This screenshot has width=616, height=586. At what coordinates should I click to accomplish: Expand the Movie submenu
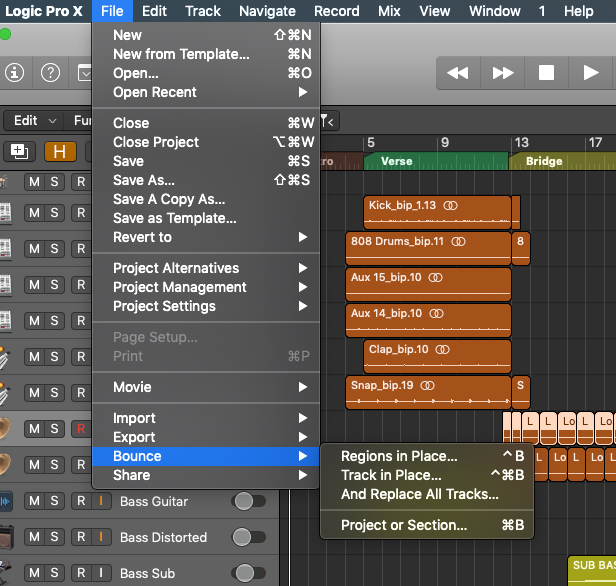(205, 387)
